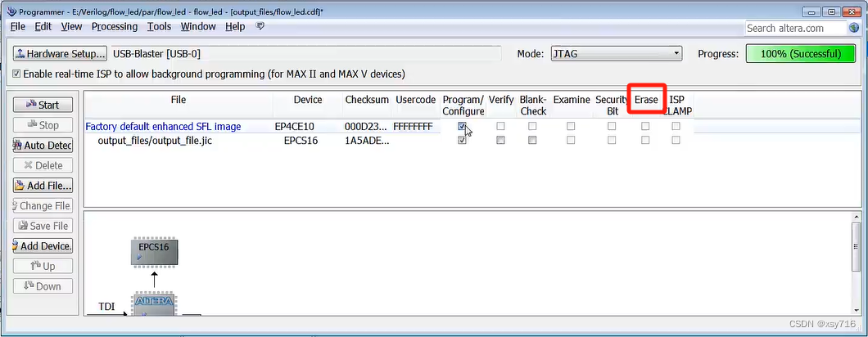Open the Window menu

coord(199,26)
